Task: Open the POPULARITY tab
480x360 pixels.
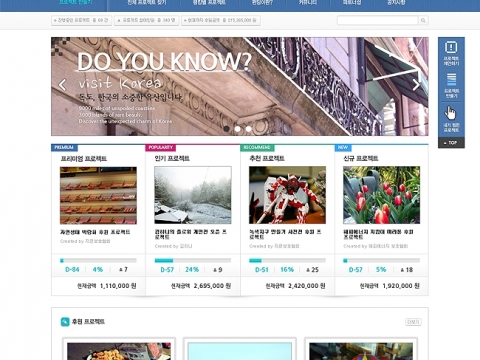Action: (161, 148)
